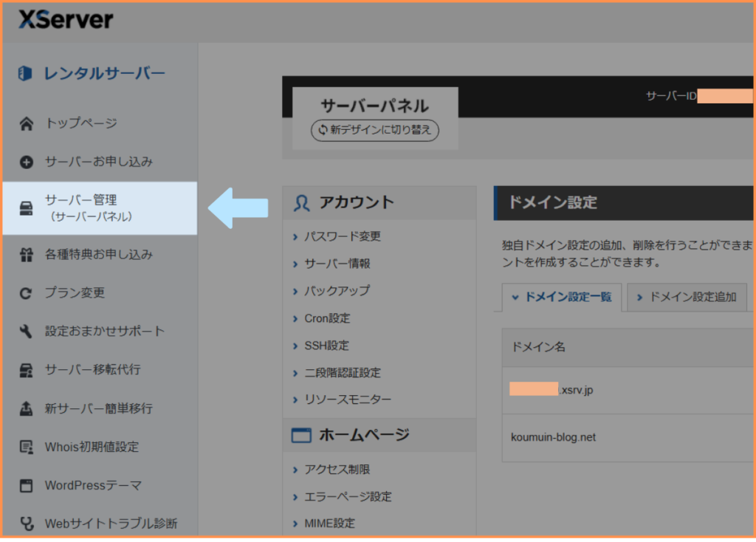Open 各種特典お申し込み in the sidebar

point(100,255)
